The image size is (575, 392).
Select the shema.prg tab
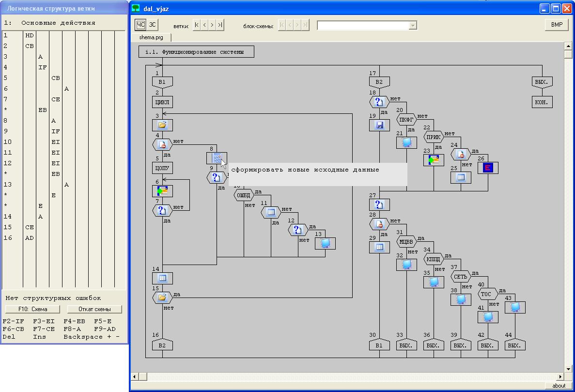[151, 37]
